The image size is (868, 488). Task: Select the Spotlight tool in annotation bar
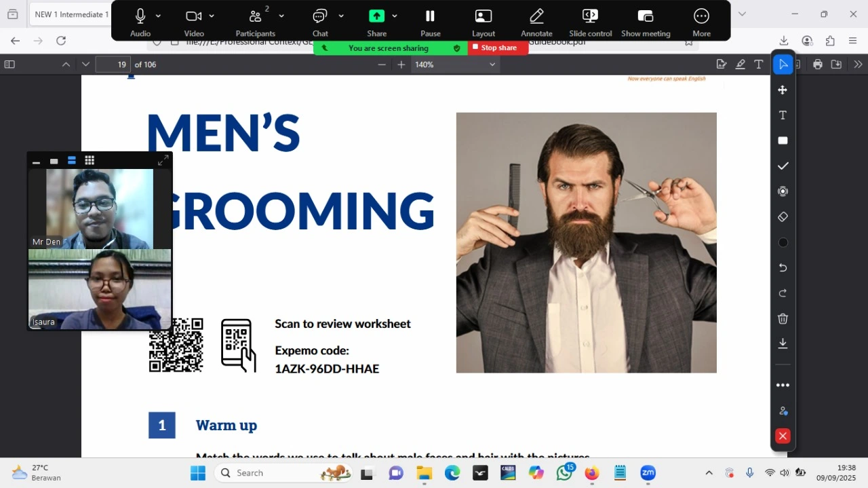783,191
